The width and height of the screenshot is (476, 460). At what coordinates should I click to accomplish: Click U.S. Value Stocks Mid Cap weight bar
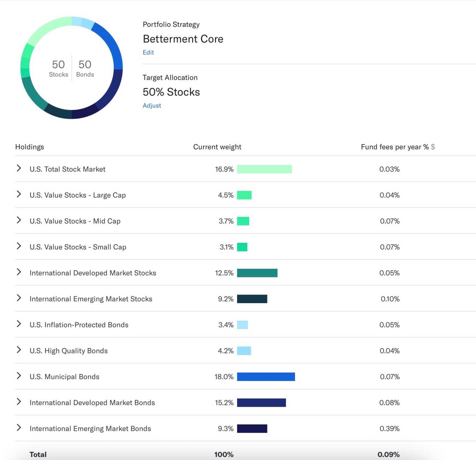pyautogui.click(x=243, y=221)
